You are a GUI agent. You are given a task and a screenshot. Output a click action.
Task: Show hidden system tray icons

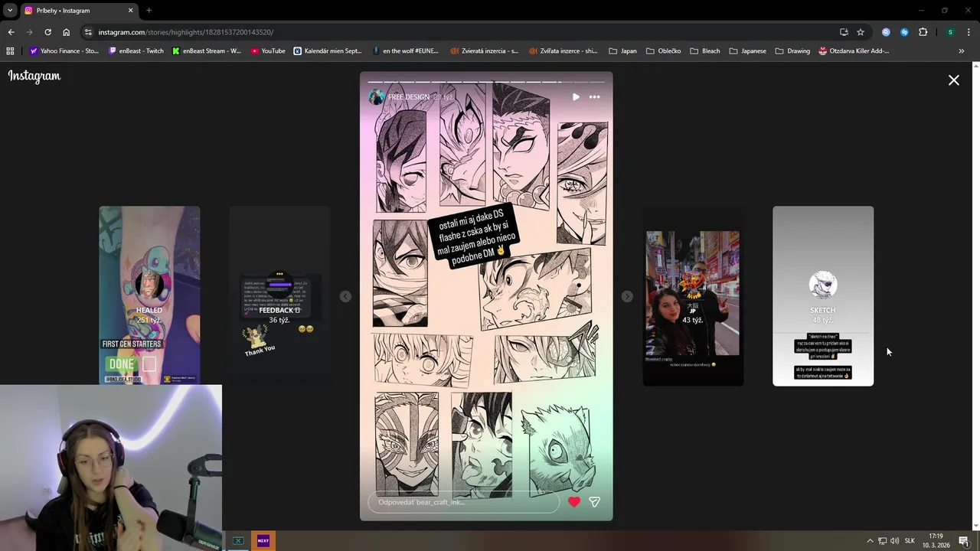pos(870,541)
